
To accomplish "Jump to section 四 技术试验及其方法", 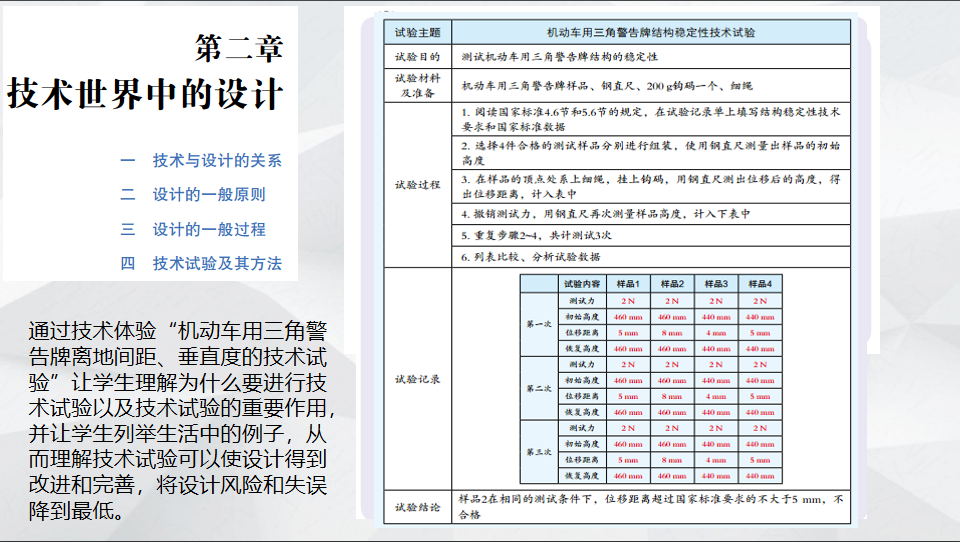I will click(201, 264).
